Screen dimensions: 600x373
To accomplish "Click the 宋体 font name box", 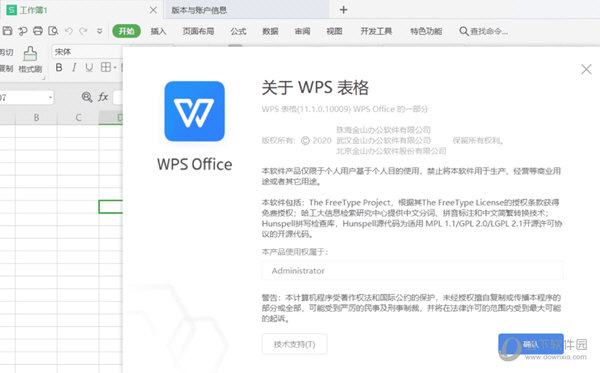I will (x=87, y=52).
